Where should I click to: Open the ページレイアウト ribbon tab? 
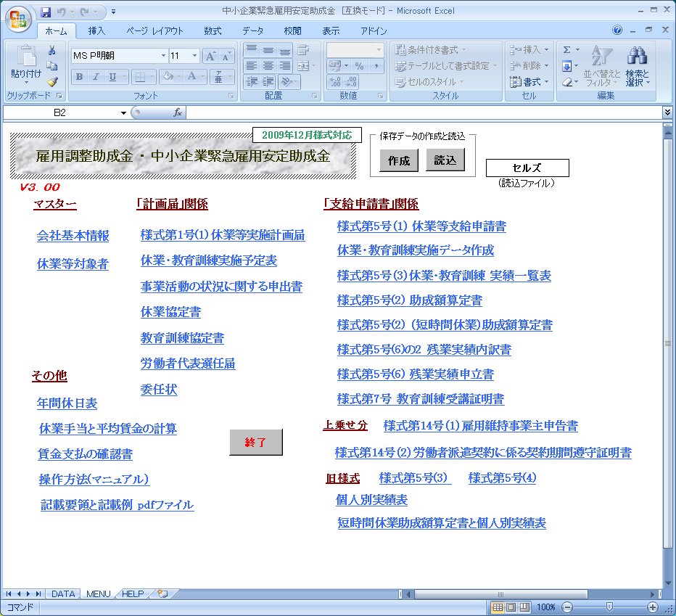(x=154, y=30)
